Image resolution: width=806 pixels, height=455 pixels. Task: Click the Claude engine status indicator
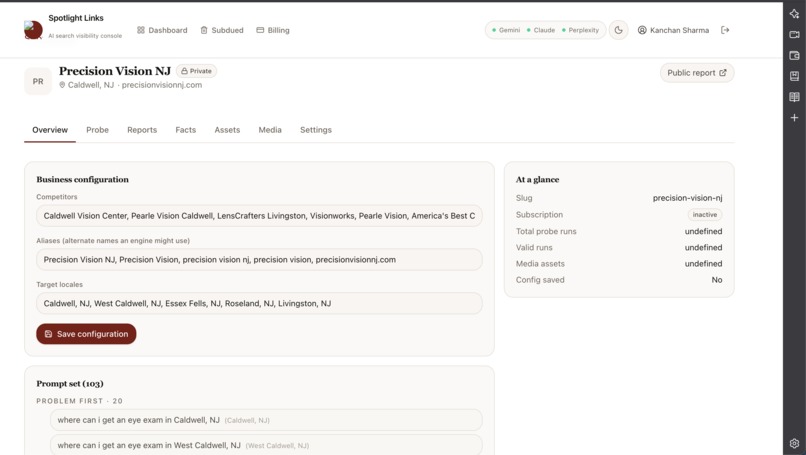(x=540, y=30)
